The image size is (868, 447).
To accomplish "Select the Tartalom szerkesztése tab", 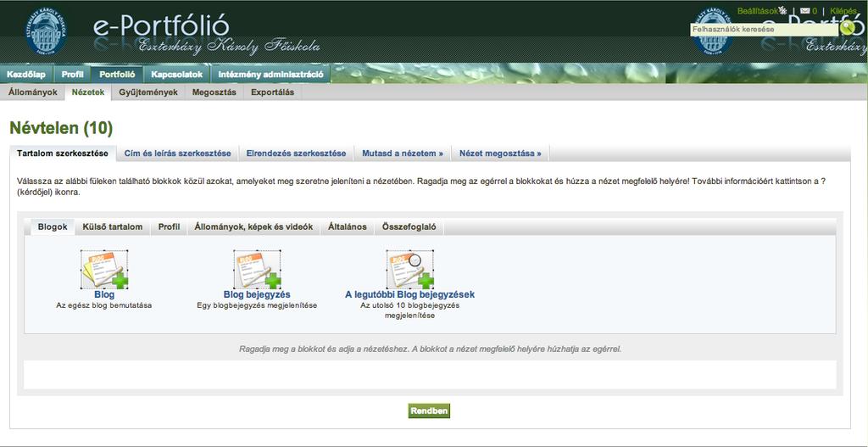I will (x=63, y=154).
